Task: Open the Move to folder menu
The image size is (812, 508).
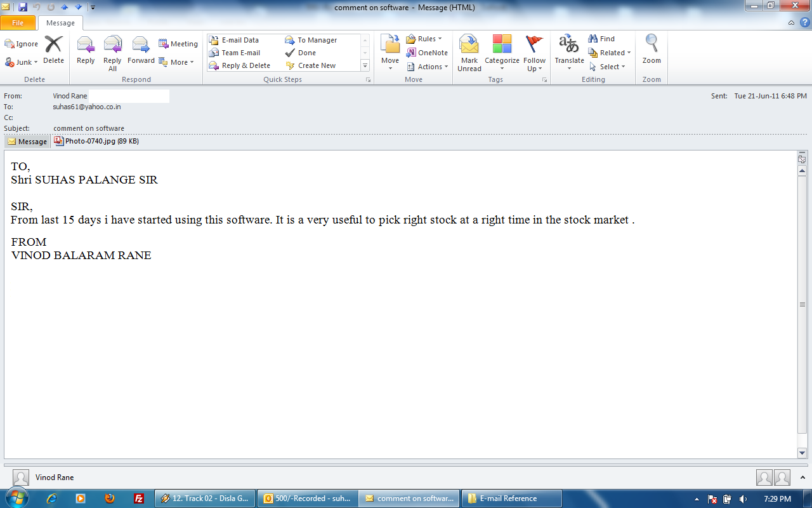Action: [x=390, y=53]
